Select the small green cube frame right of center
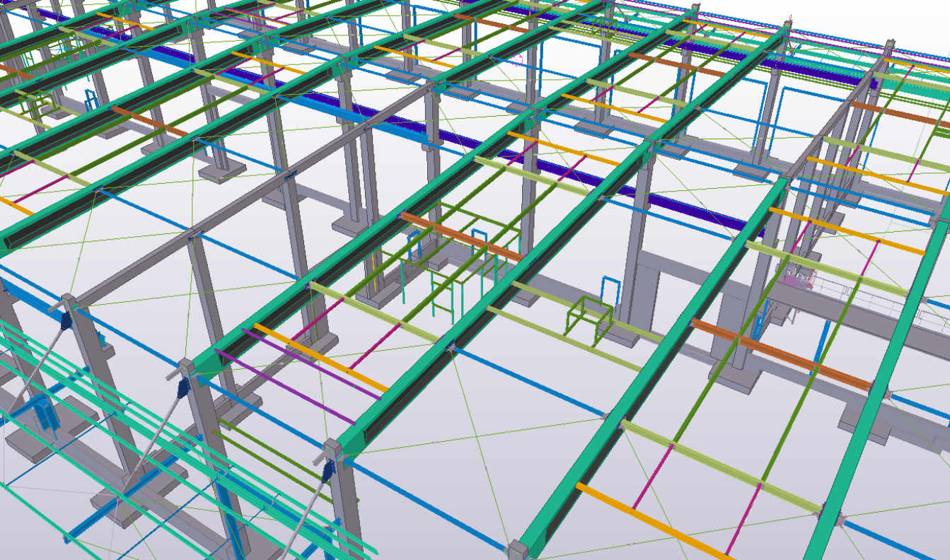 589,320
